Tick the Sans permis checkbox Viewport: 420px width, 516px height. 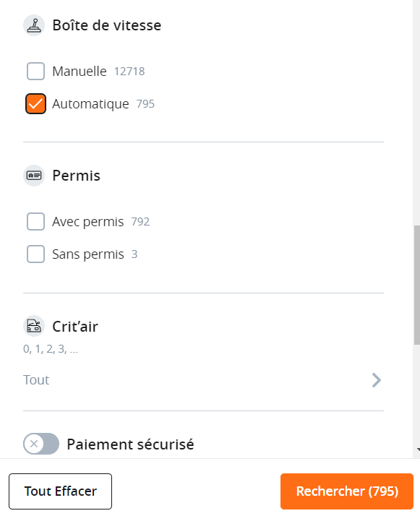[x=35, y=254]
